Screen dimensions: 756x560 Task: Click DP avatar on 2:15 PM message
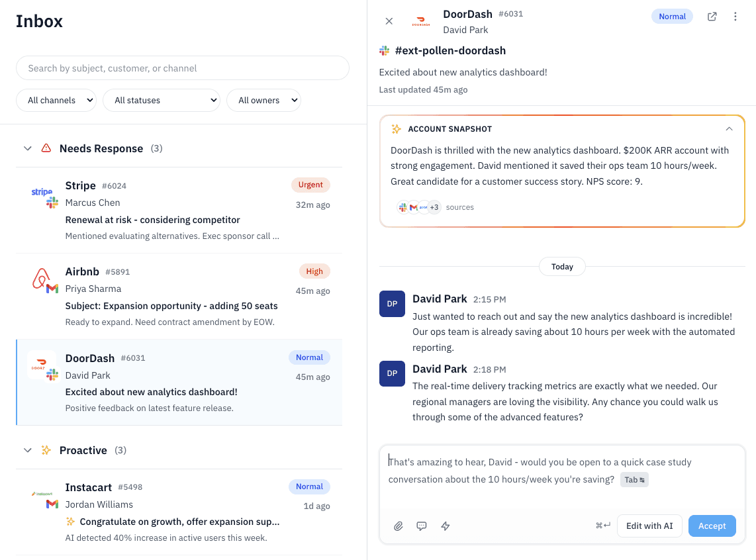[392, 304]
